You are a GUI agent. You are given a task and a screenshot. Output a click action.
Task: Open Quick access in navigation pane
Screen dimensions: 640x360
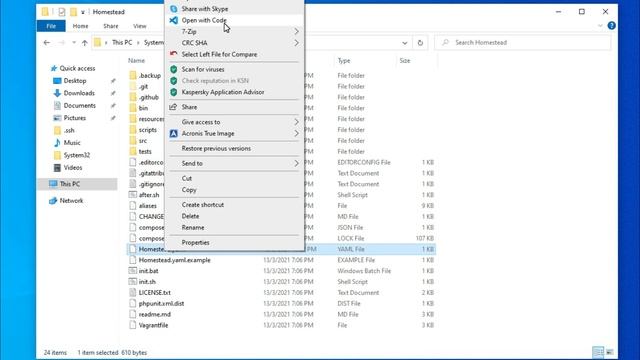point(77,69)
